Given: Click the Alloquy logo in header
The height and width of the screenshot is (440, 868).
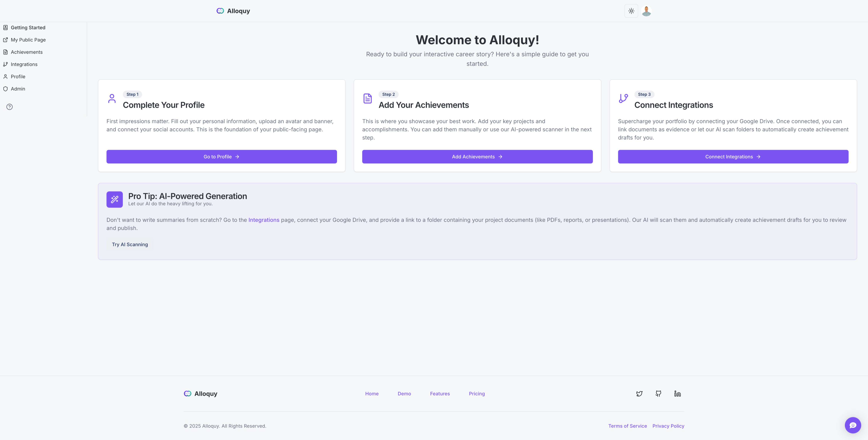Looking at the screenshot, I should (233, 11).
